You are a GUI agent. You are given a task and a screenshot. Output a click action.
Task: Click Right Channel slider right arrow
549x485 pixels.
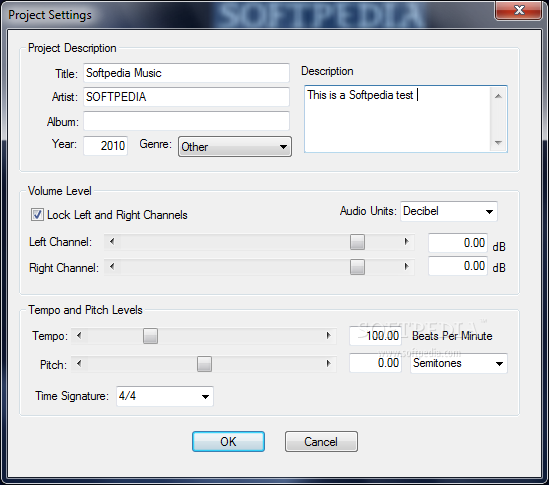(406, 267)
